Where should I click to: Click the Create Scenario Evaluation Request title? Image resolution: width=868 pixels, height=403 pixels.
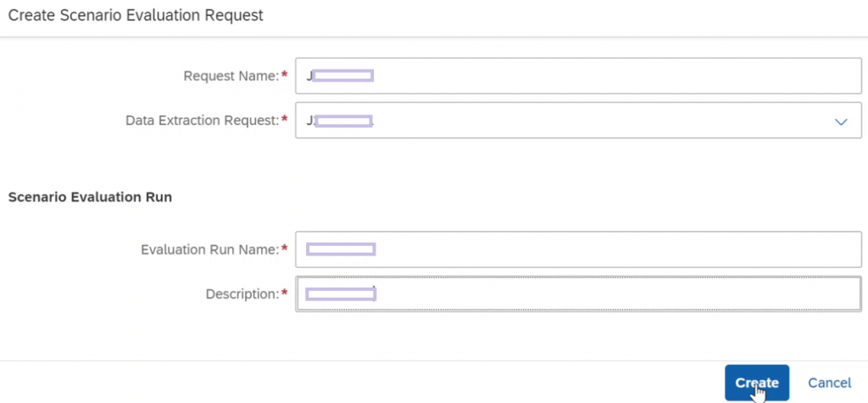pos(136,15)
